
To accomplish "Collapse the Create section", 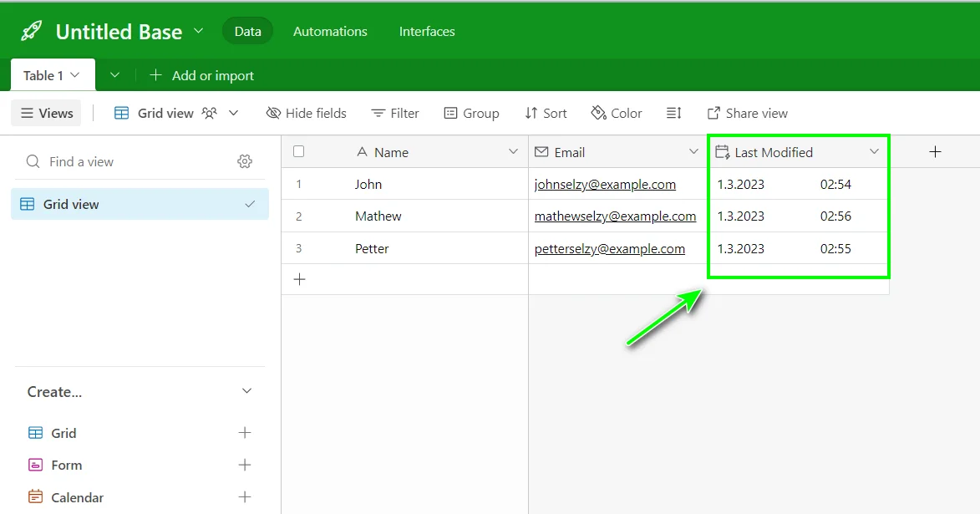I will pos(246,390).
